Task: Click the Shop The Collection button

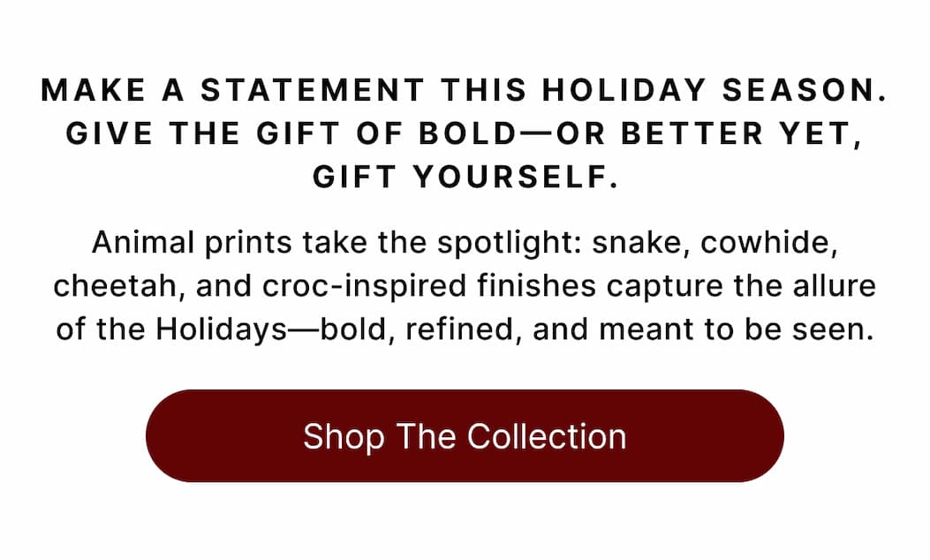Action: tap(465, 435)
